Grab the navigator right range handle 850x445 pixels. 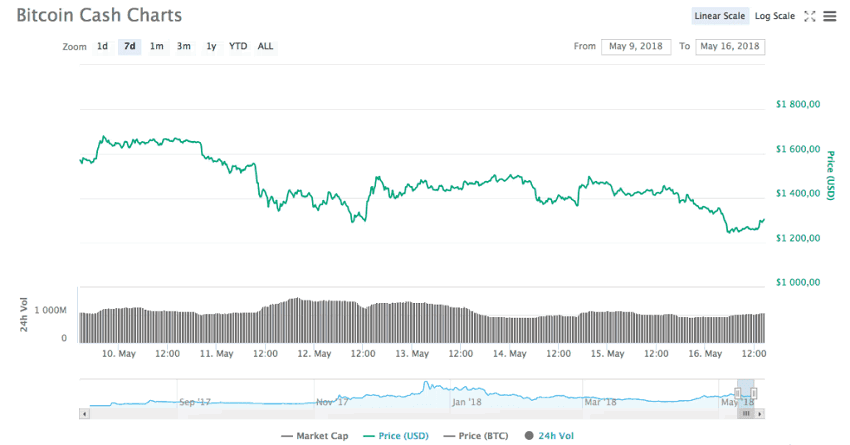753,393
